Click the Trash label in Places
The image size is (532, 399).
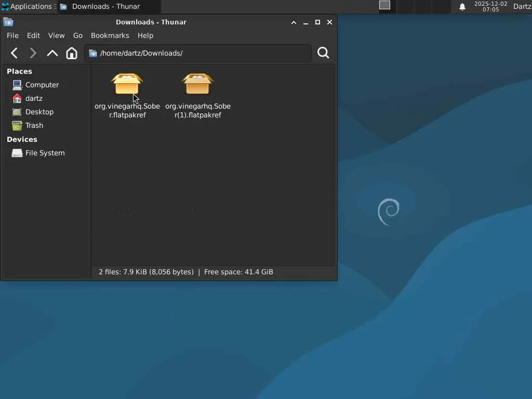click(x=34, y=126)
